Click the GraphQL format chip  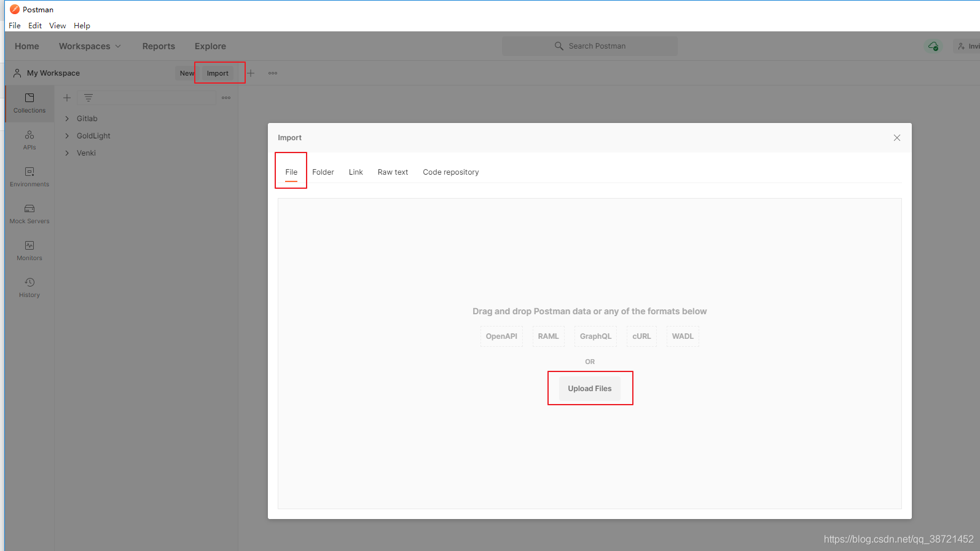596,336
